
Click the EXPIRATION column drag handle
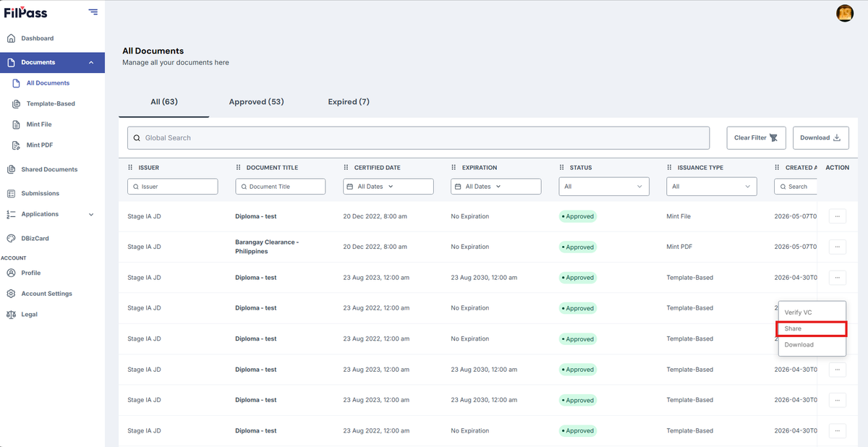tap(454, 167)
